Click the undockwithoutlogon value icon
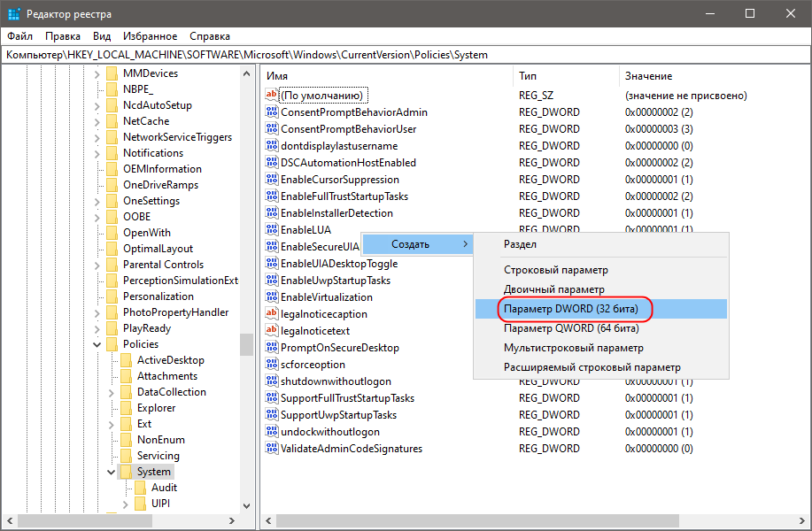 [x=271, y=432]
